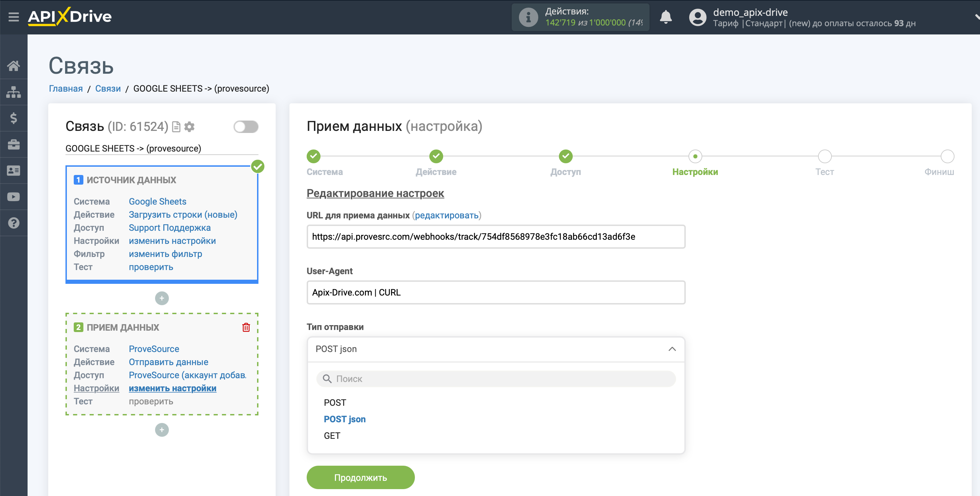Open Отправить данные action link

pos(169,362)
